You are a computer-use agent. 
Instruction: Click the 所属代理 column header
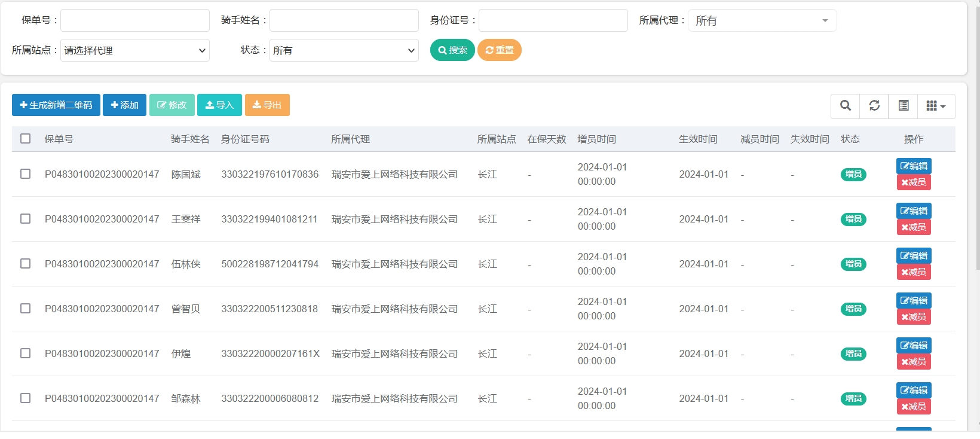tap(351, 139)
